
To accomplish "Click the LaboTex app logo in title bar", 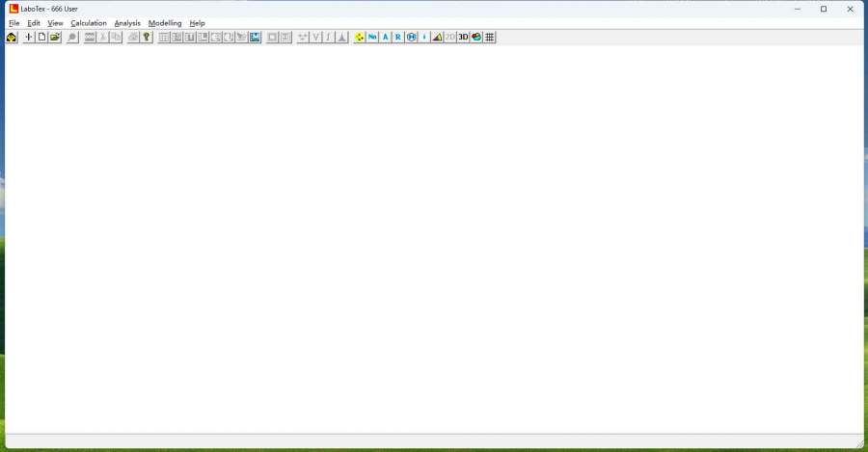I will point(14,9).
